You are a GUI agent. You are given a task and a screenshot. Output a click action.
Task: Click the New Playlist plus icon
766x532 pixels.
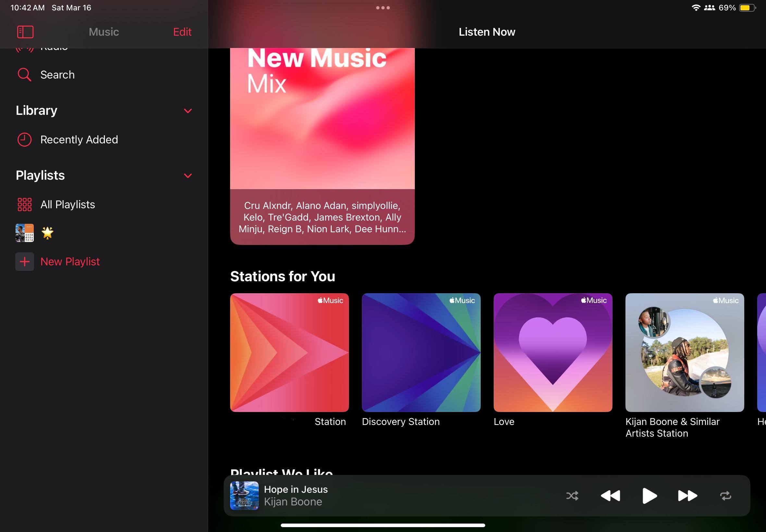point(24,262)
